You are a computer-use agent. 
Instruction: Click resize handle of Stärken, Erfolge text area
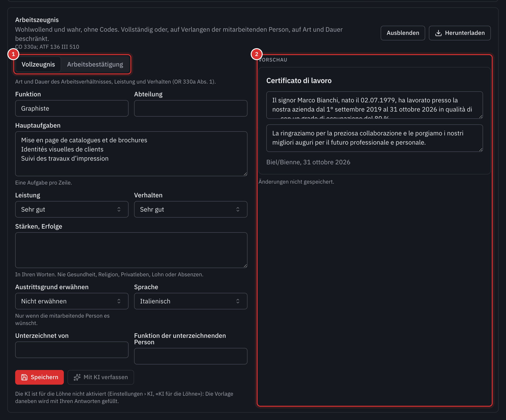coord(245,266)
